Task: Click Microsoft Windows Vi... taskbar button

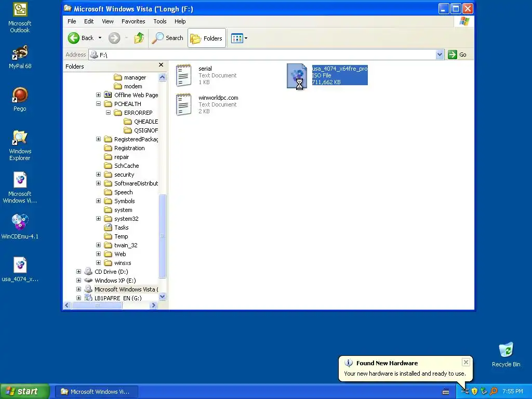Action: pyautogui.click(x=96, y=392)
